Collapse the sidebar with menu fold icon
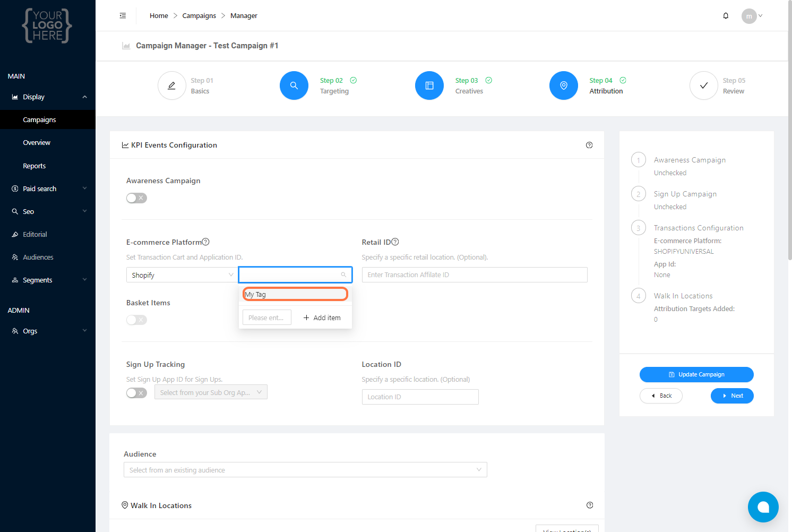 point(123,16)
